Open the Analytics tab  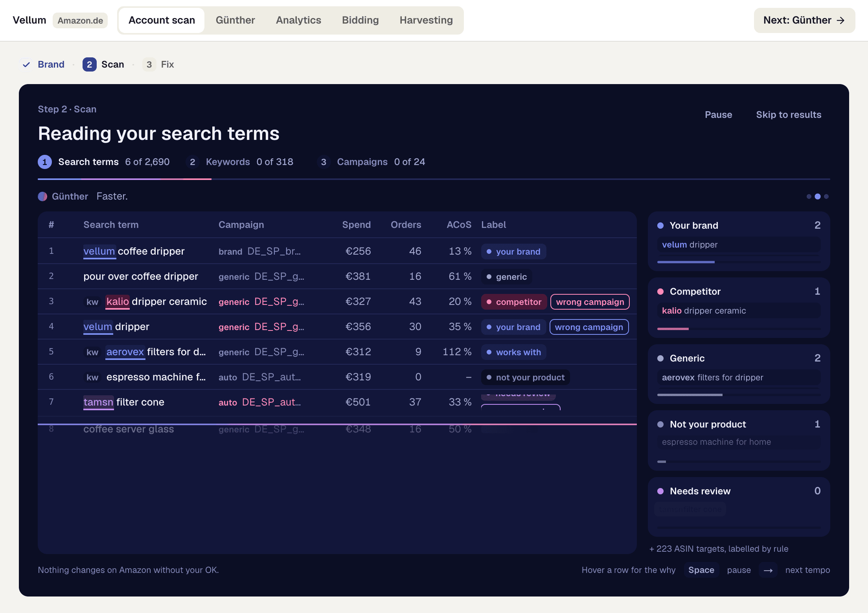[x=298, y=20]
